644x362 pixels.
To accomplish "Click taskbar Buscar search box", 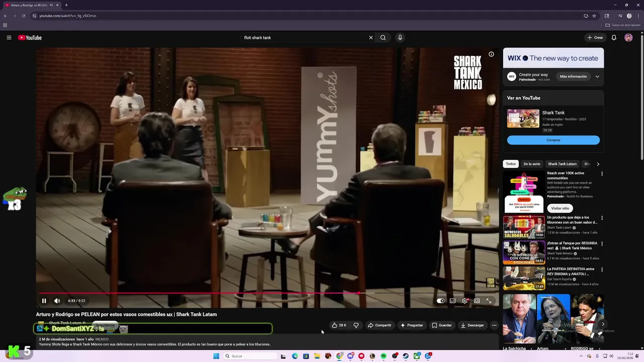I will coord(250,356).
